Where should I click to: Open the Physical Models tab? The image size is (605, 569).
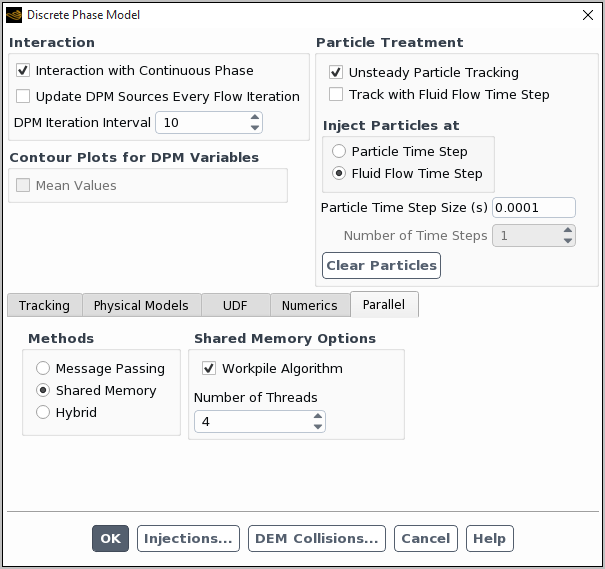(x=141, y=305)
